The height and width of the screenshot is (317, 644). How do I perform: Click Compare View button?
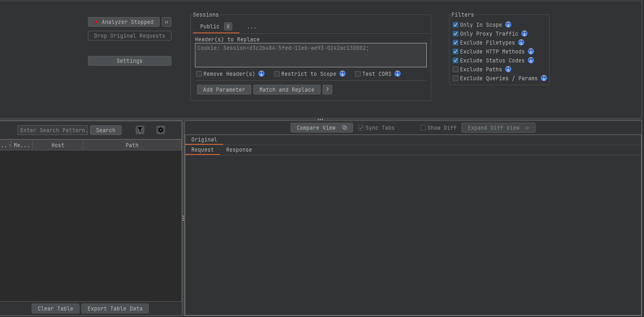tap(322, 128)
